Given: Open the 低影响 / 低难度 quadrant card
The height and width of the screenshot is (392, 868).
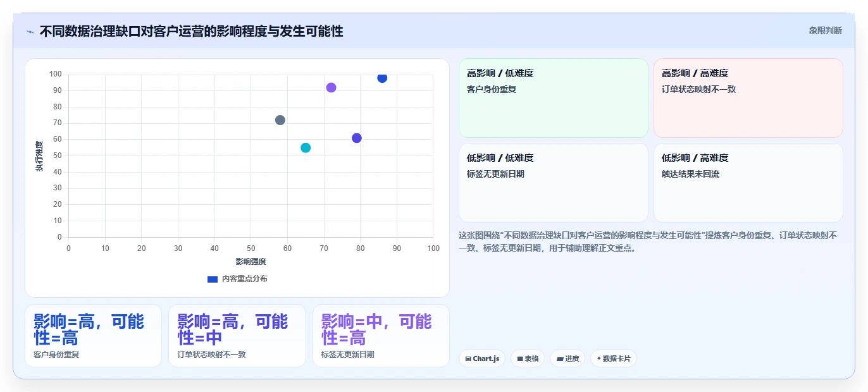Looking at the screenshot, I should tap(554, 183).
